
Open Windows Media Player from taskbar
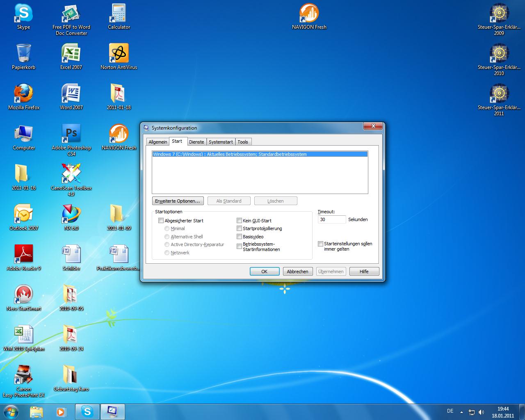61,412
